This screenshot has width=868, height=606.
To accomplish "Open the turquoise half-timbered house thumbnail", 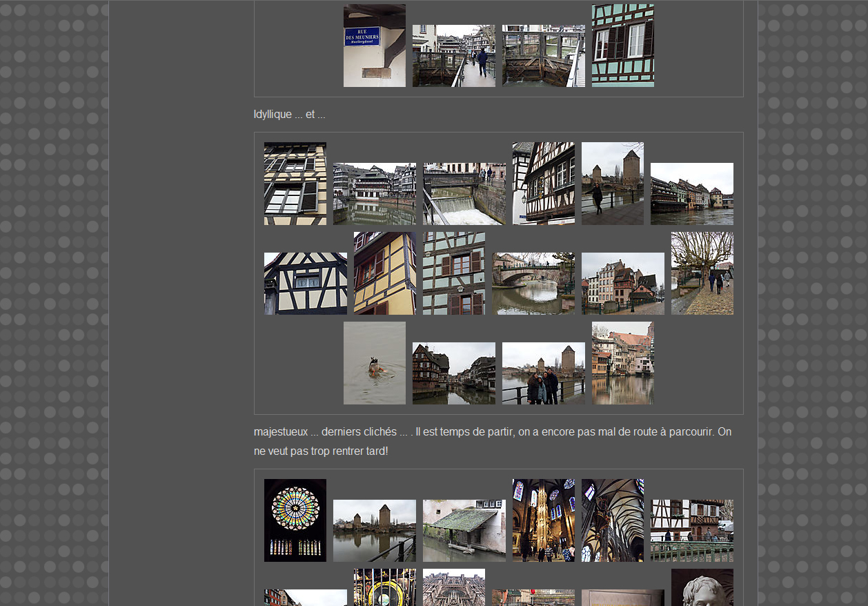I will (x=622, y=46).
